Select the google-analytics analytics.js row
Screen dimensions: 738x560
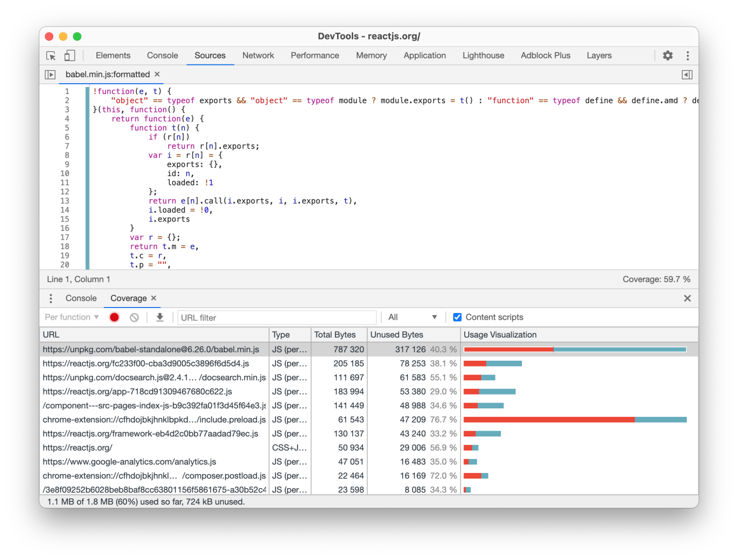coord(369,462)
